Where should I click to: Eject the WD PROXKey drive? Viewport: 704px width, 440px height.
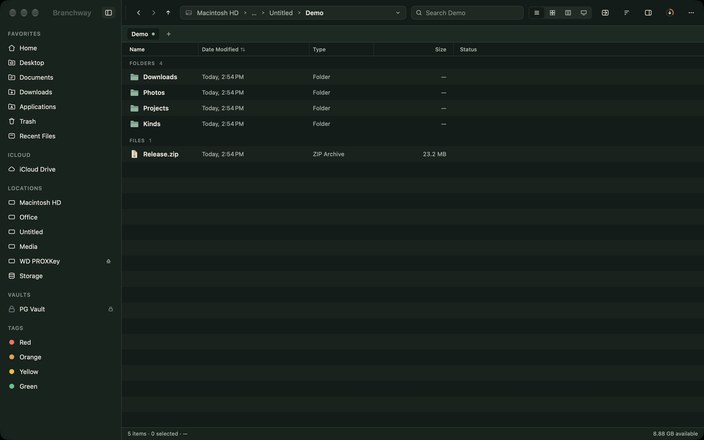pyautogui.click(x=108, y=261)
